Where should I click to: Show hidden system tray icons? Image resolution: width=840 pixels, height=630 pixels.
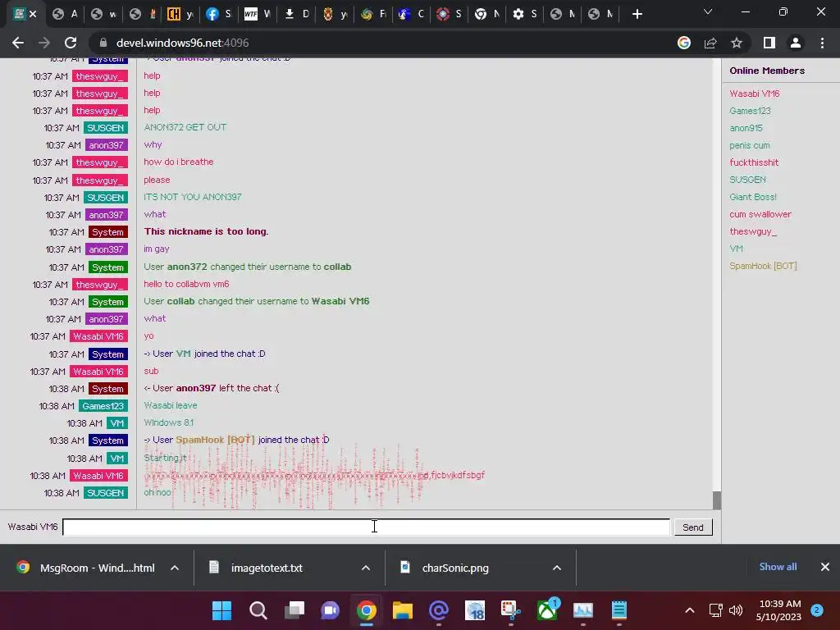click(690, 610)
